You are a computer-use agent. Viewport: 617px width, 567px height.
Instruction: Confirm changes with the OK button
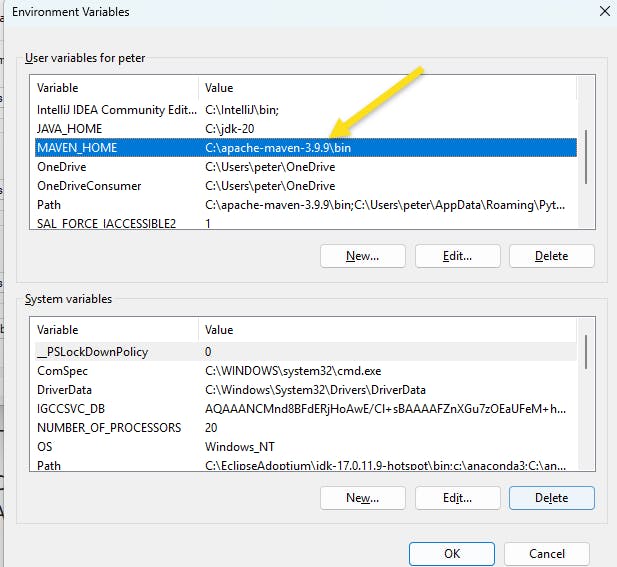tap(452, 554)
